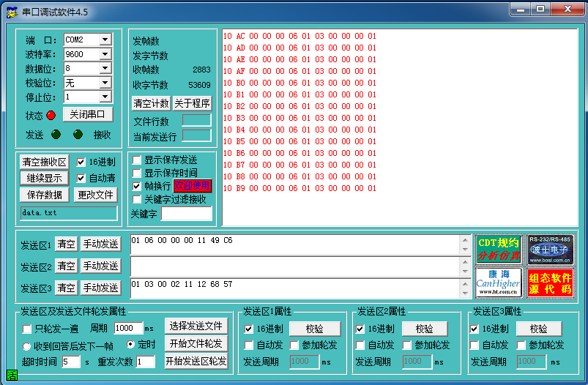Click the red 状态 status indicator light

coord(51,115)
